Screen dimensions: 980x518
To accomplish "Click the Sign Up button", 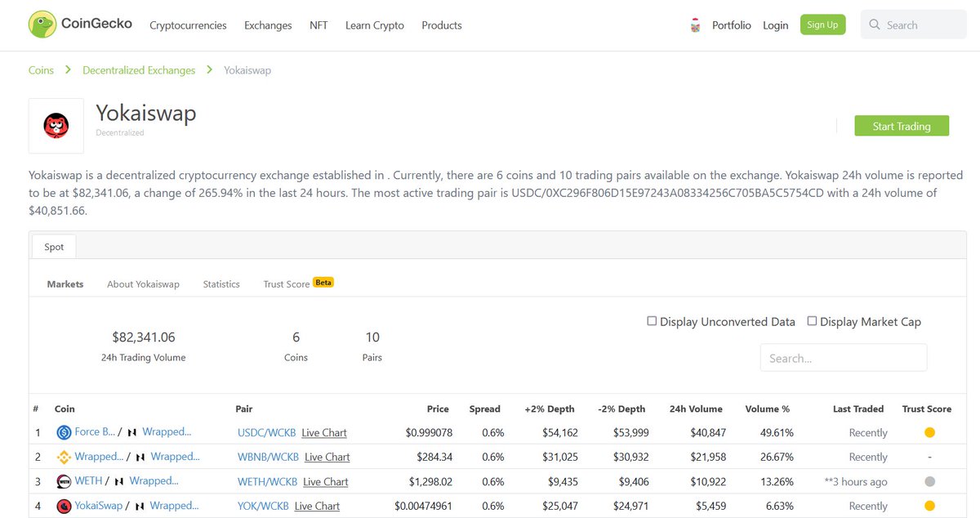I will (822, 24).
